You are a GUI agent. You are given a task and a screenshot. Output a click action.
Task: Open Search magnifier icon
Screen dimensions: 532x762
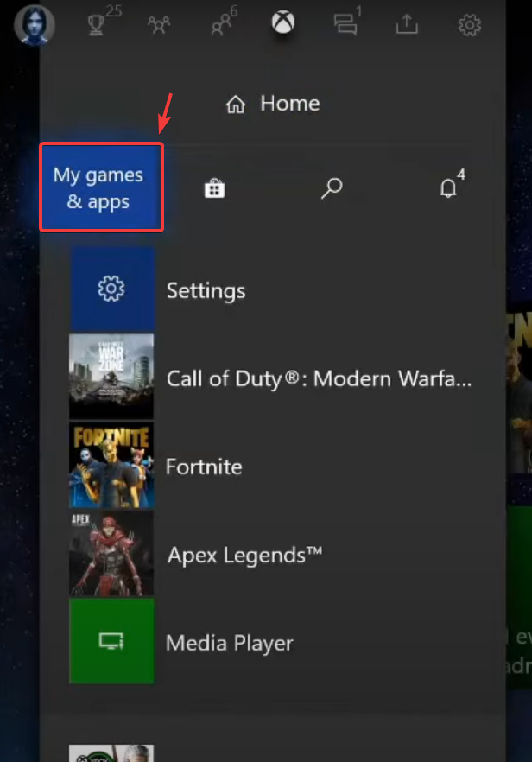point(332,187)
